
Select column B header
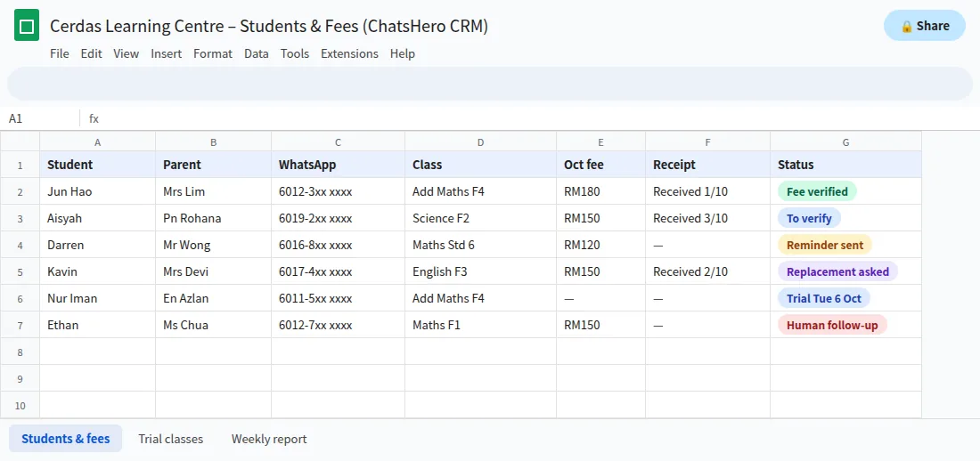click(x=213, y=142)
